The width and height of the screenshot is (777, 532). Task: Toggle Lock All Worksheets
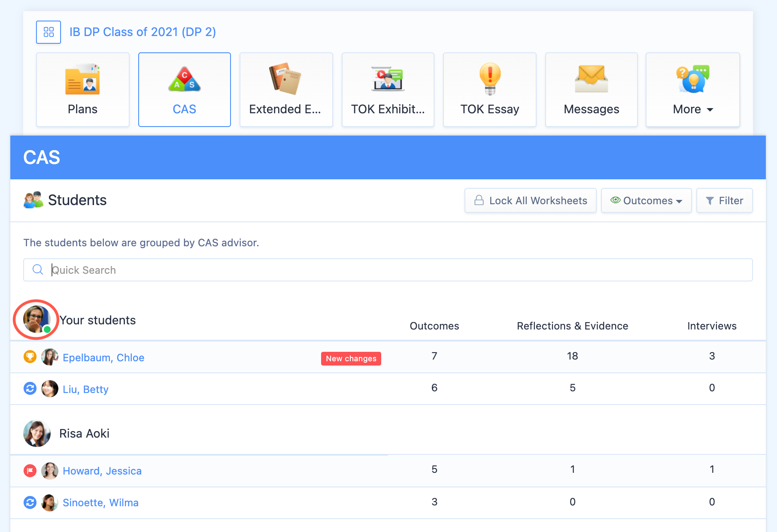pos(530,200)
